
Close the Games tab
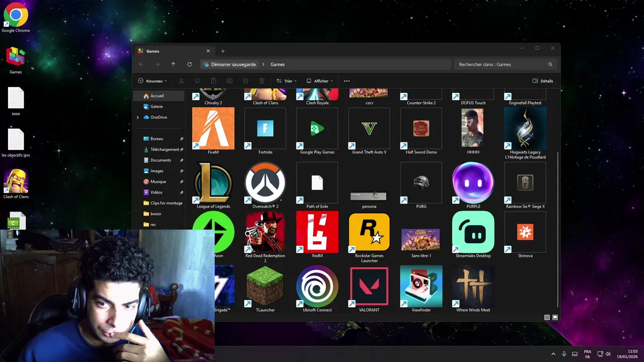pyautogui.click(x=208, y=51)
